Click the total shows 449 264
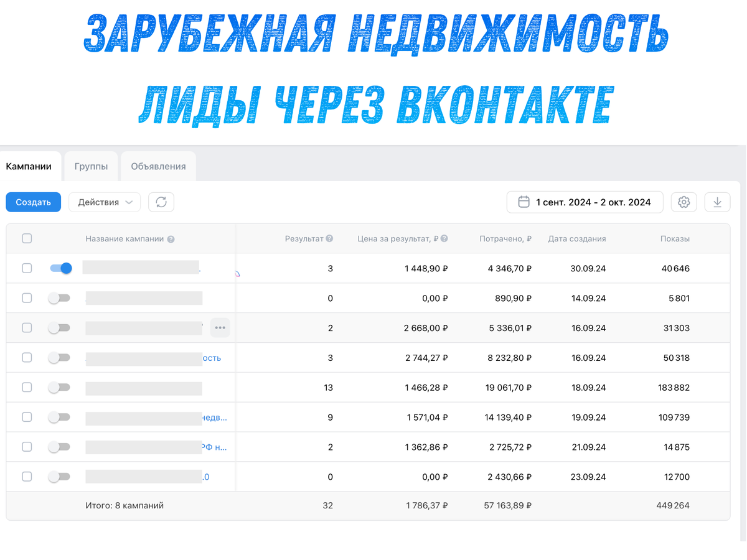 [x=673, y=505]
